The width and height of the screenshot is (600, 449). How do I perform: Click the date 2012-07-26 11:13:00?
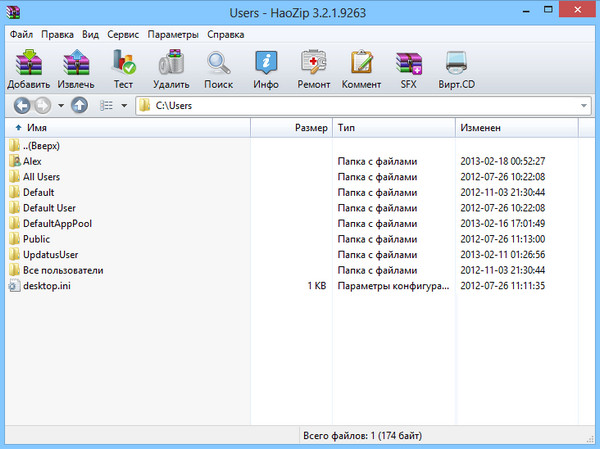coord(502,239)
